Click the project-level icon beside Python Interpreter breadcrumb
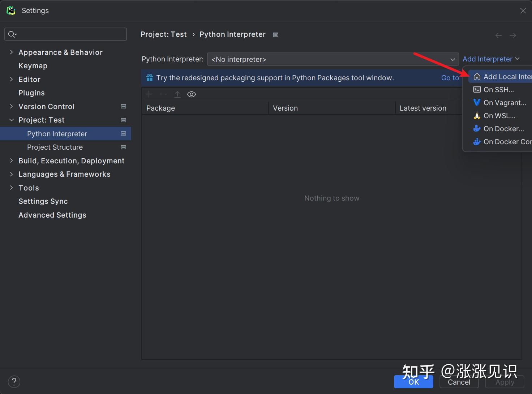Screen dimensions: 532x394 click(x=276, y=35)
